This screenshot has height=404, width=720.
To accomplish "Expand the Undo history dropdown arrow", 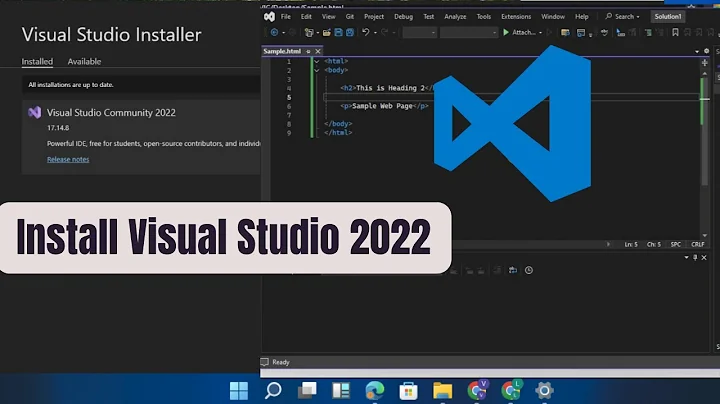I will click(x=375, y=33).
